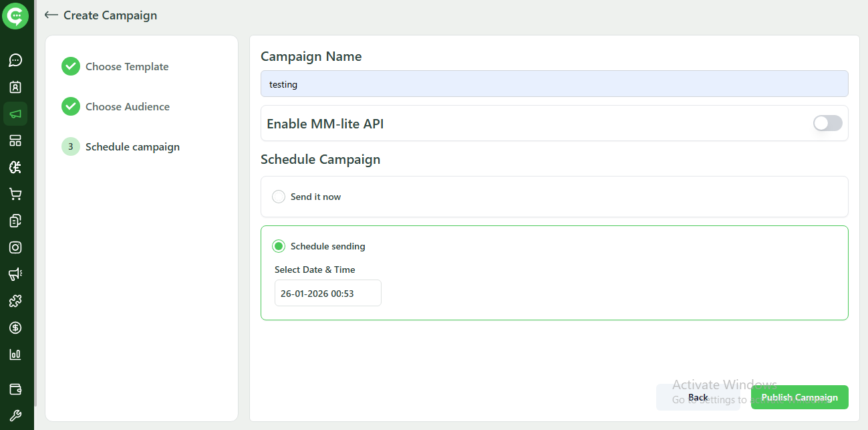Edit the Campaign Name field showing testing
Viewport: 868px width, 430px height.
(x=555, y=84)
